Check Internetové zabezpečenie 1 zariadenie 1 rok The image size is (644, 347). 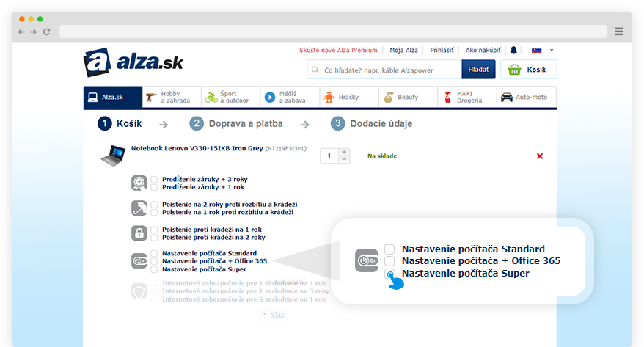click(154, 283)
